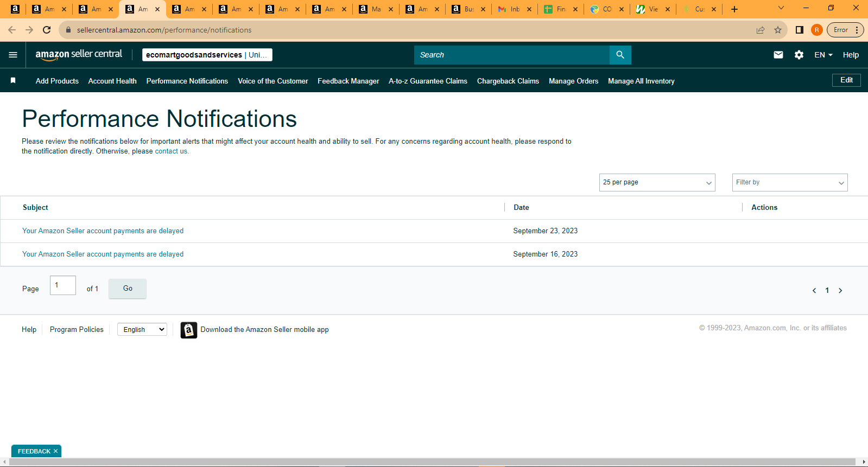The image size is (868, 467).
Task: Click the Amazon Seller app icon
Action: point(188,330)
